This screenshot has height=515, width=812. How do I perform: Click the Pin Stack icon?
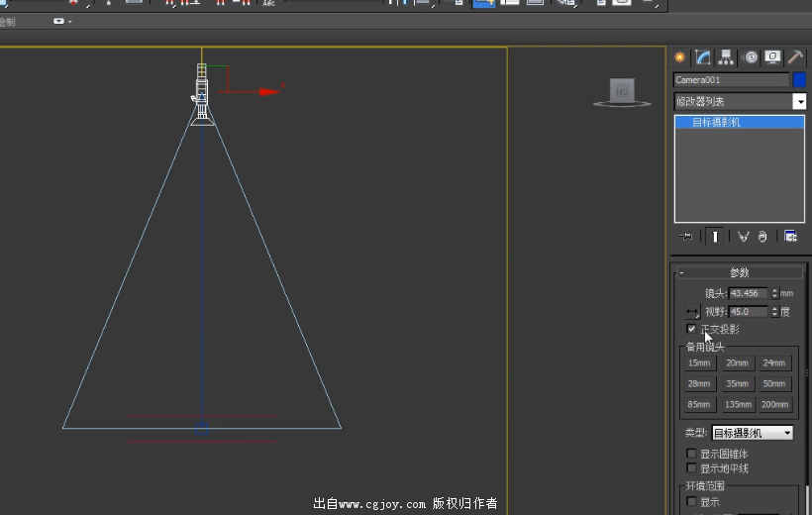coord(686,237)
